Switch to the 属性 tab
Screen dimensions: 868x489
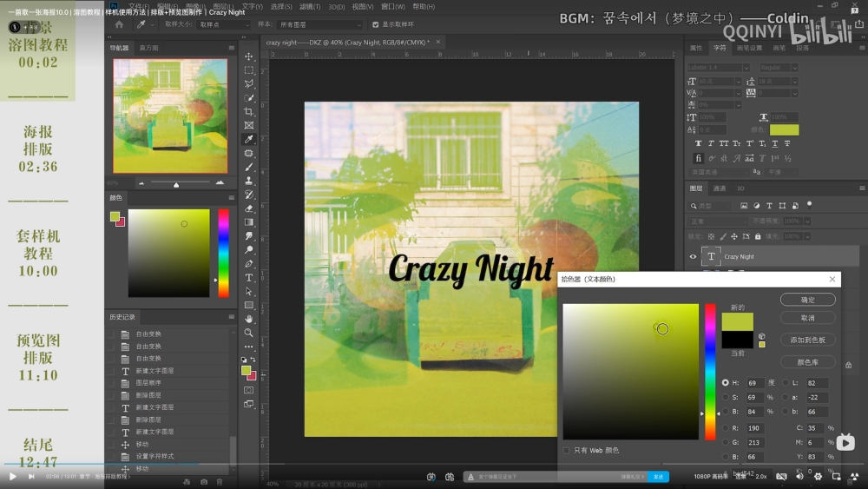(x=696, y=48)
